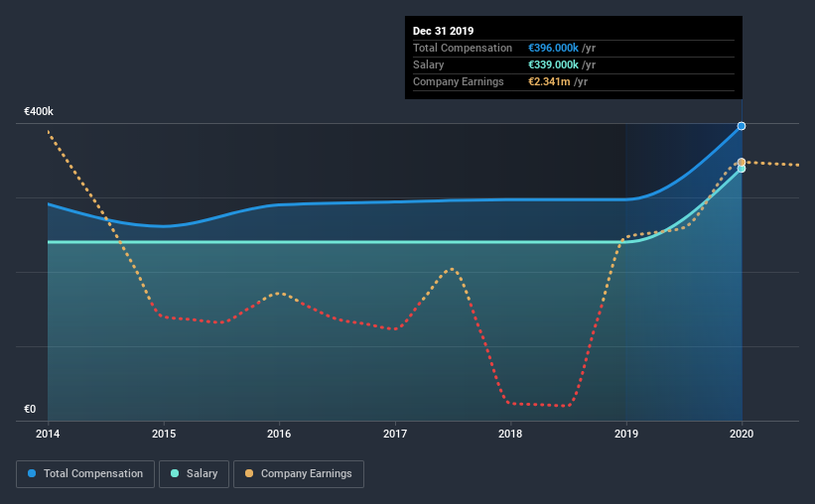Click the 2018 x-axis label
Image resolution: width=815 pixels, height=504 pixels.
(510, 434)
